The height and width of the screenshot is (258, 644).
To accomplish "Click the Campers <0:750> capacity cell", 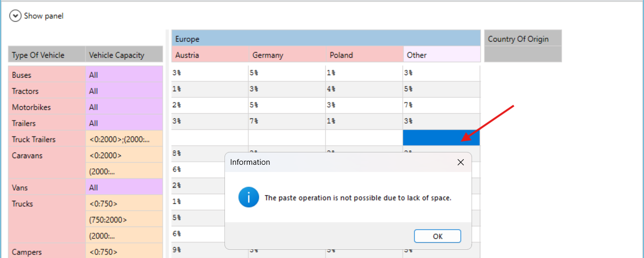I will (x=124, y=252).
